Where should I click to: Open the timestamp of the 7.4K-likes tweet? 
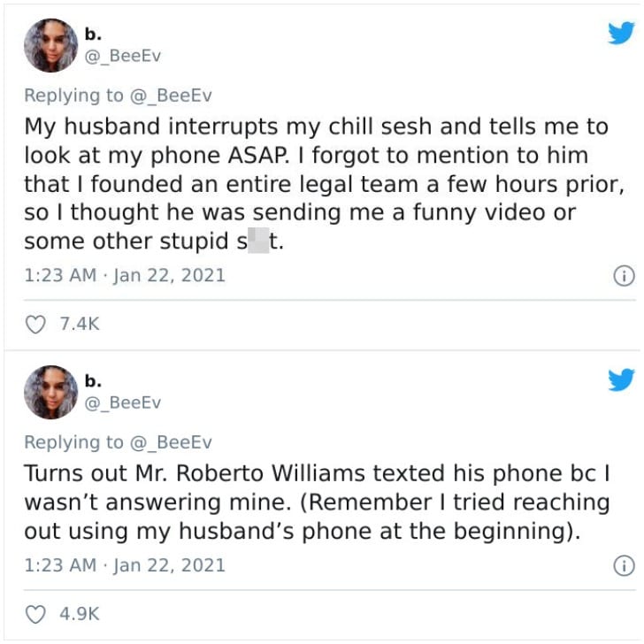pyautogui.click(x=125, y=275)
